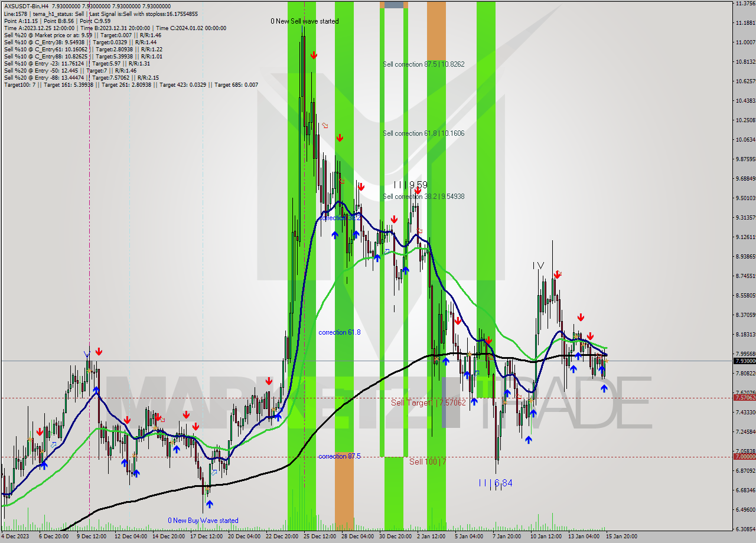Click the '7 Jan 20:00' time label
Image resolution: width=756 pixels, height=543 pixels.
[507, 537]
